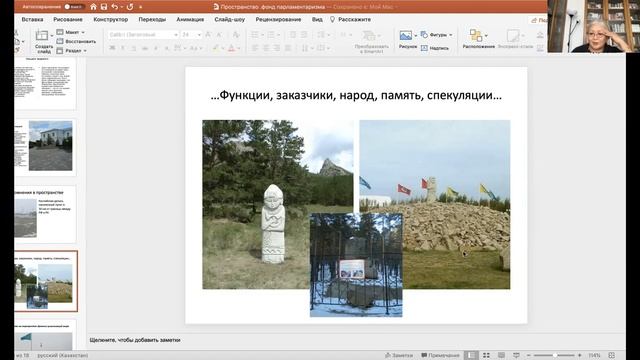Open the Рецензирование tab
Viewport: 640px width, 360px height.
click(x=278, y=19)
